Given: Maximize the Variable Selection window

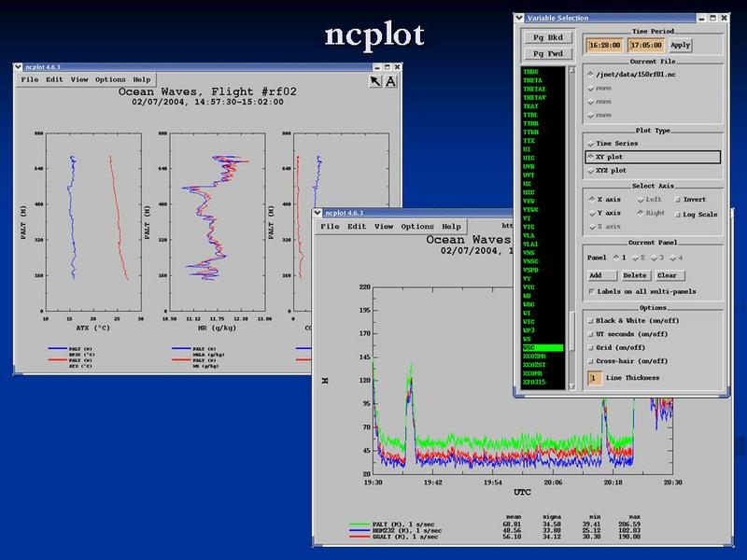Looking at the screenshot, I should (x=712, y=18).
